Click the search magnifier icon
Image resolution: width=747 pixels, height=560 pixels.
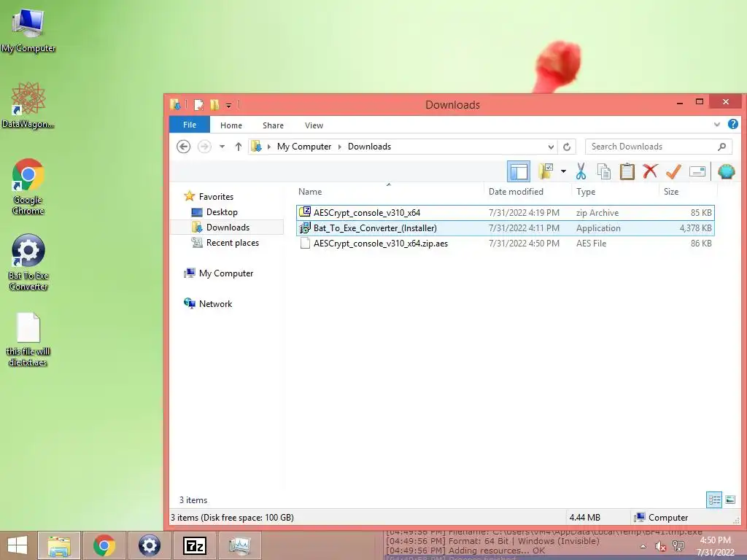click(x=721, y=147)
